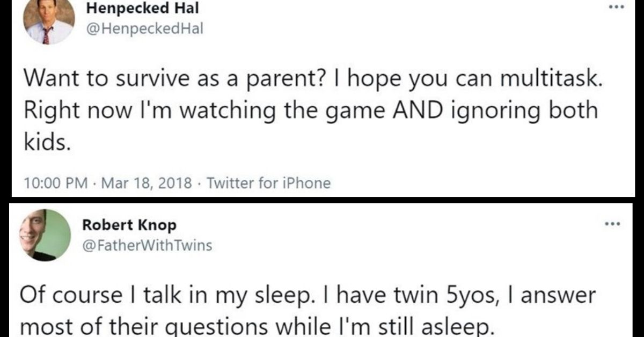Image resolution: width=644 pixels, height=337 pixels.
Task: Click Robert Knop's profile avatar
Action: click(x=46, y=235)
